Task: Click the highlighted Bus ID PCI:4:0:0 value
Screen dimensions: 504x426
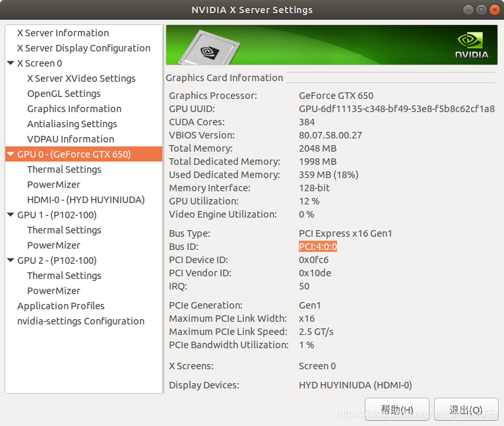Action: coord(318,247)
